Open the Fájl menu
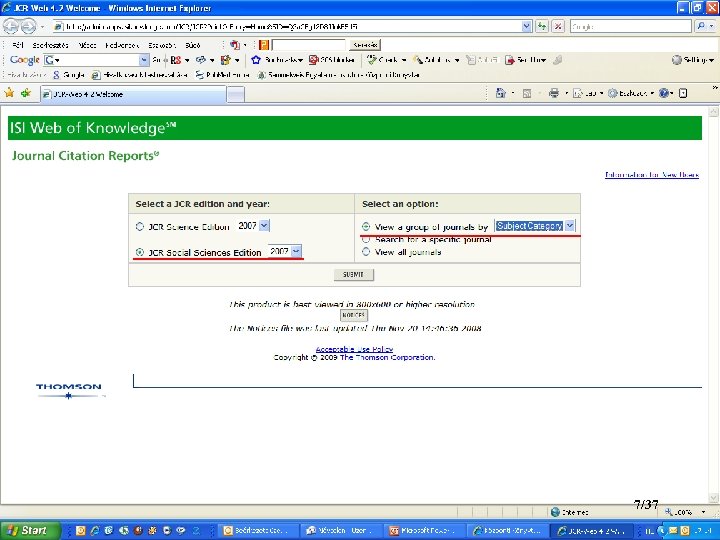 pyautogui.click(x=18, y=45)
